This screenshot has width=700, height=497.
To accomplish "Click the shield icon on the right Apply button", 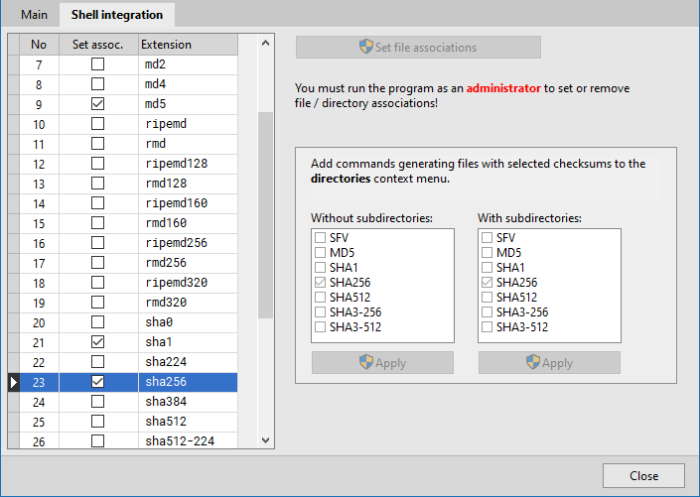I will pyautogui.click(x=533, y=362).
